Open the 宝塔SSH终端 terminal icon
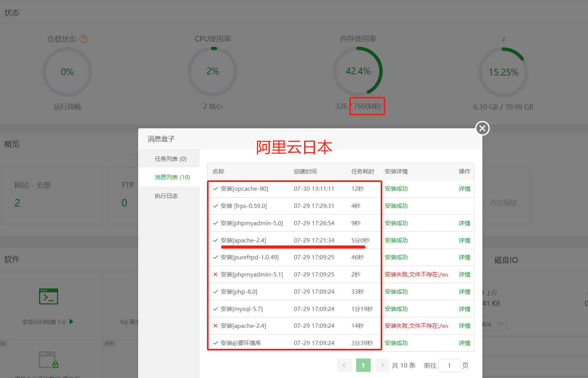Viewport: 588px width, 378px height. point(49,296)
